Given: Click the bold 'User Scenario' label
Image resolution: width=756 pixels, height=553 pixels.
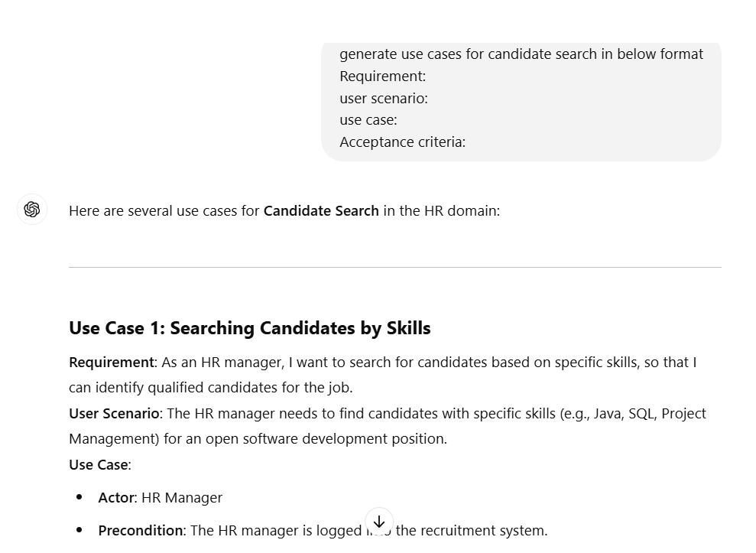Looking at the screenshot, I should coord(114,414).
